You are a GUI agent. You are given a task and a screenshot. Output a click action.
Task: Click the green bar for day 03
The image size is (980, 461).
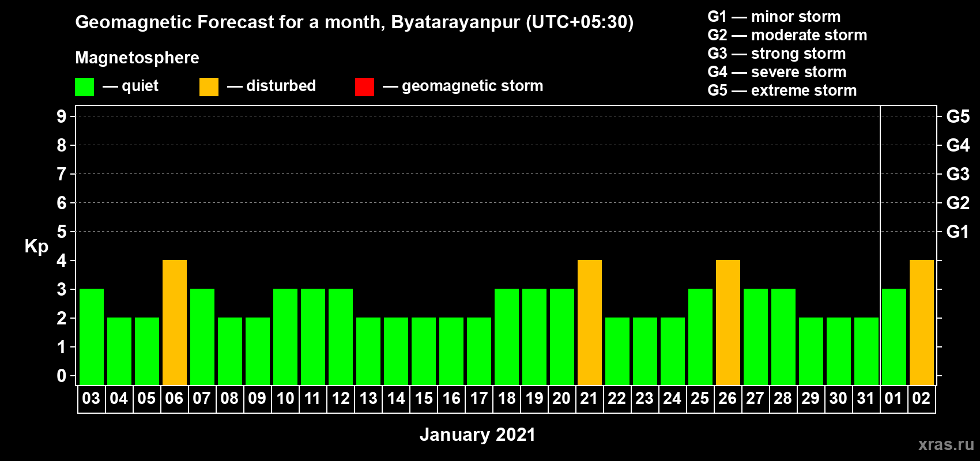click(92, 337)
